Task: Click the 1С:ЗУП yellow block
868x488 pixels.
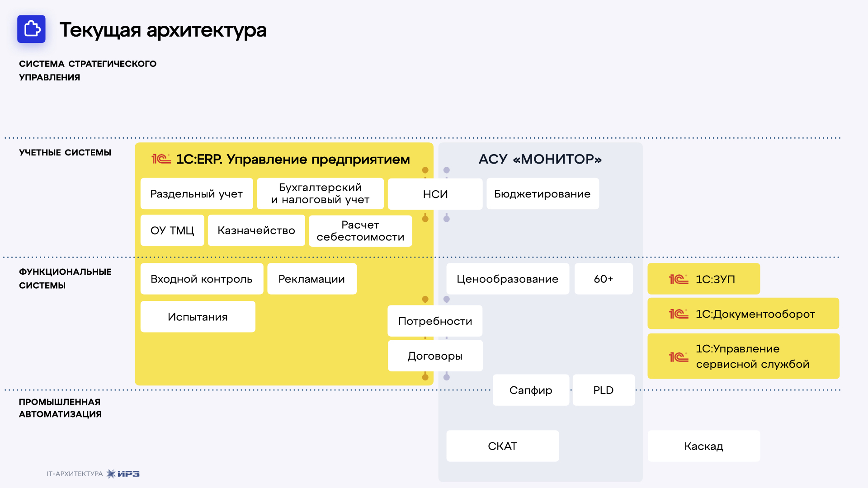Action: click(704, 279)
